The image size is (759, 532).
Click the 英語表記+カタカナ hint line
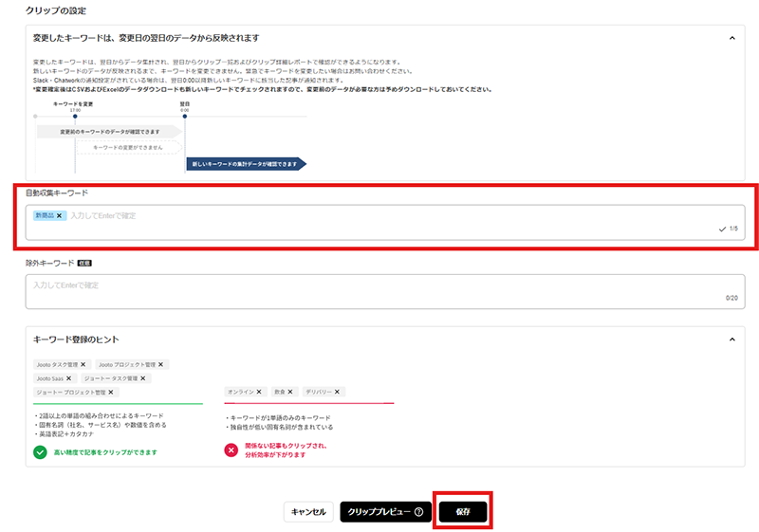[66, 433]
